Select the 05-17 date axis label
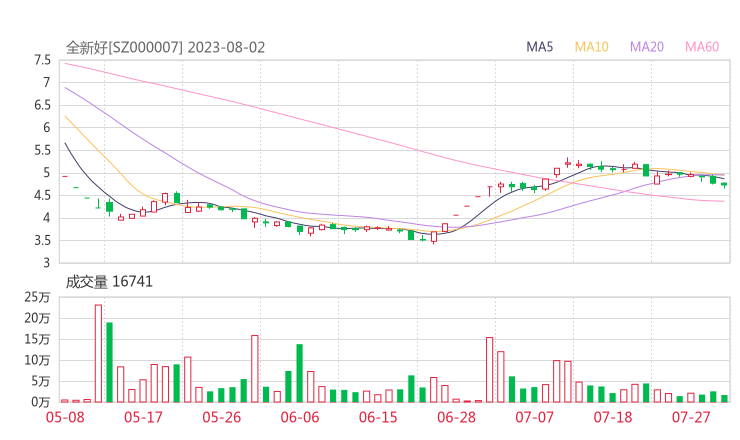The image size is (740, 440). [x=143, y=417]
